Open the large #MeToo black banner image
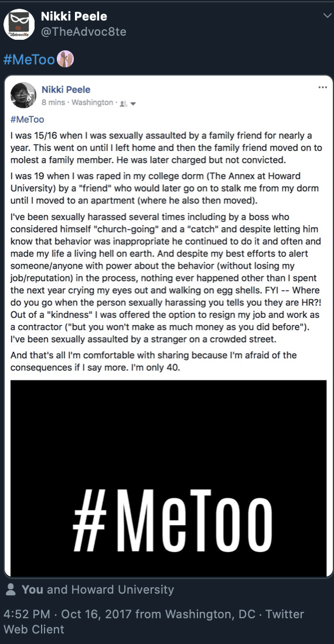Viewport: 334px width, 644px height. (168, 478)
